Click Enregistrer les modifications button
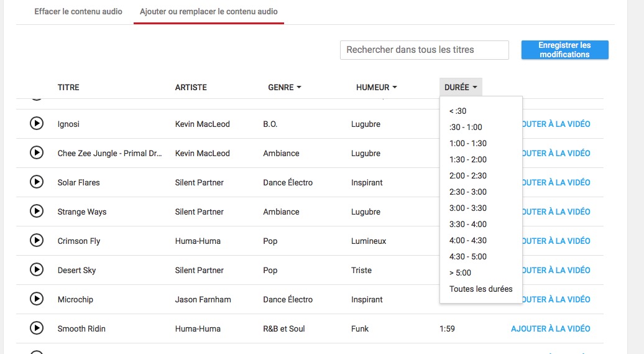 (564, 50)
